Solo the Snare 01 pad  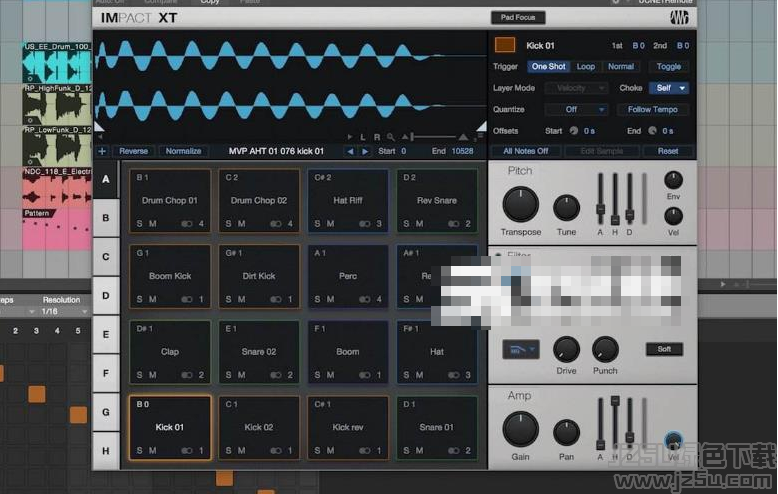(406, 450)
